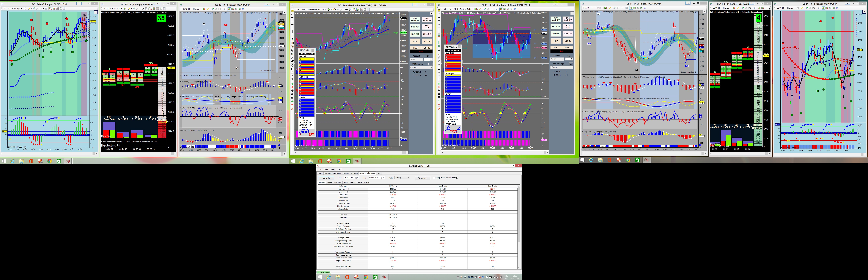Click the Qty field in GC MedianRenko chart trader
Image resolution: width=868 pixels, height=280 pixels.
[427, 59]
